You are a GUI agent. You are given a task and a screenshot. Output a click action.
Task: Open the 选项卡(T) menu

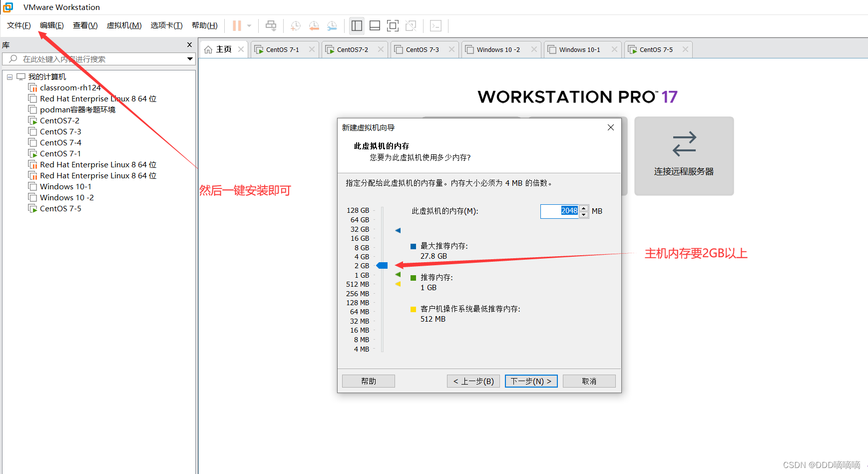[167, 25]
